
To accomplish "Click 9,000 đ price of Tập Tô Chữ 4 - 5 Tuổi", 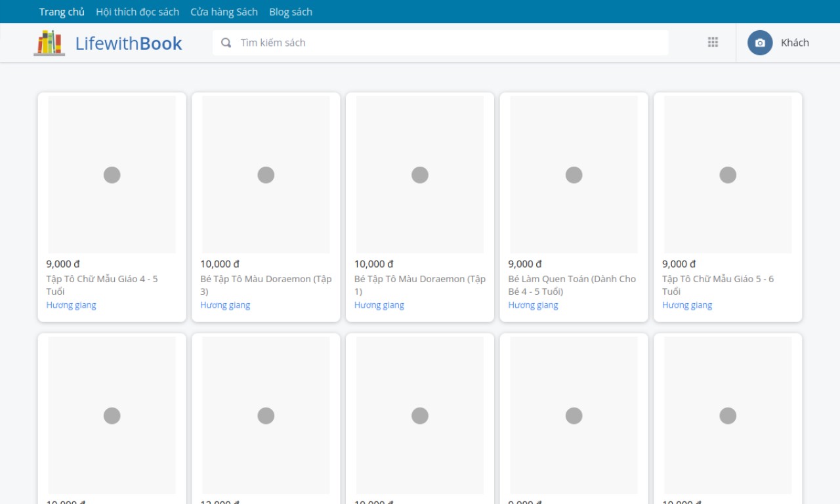I will (63, 264).
